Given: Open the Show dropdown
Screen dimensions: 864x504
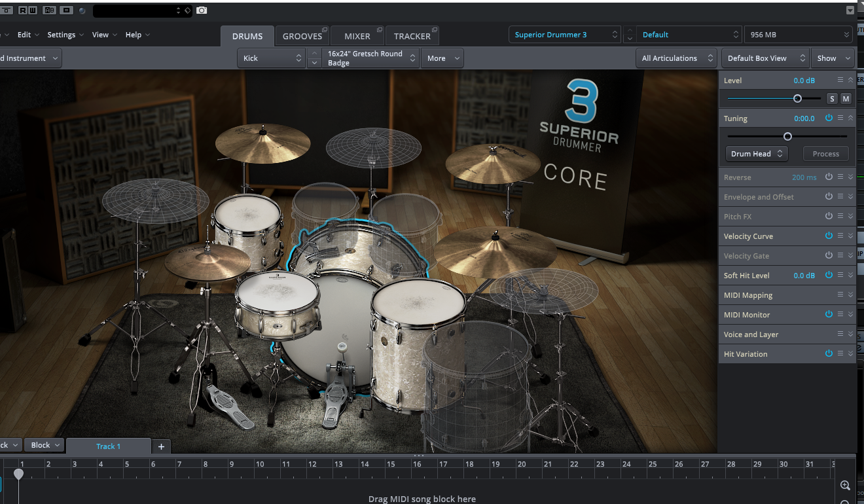Looking at the screenshot, I should click(833, 58).
